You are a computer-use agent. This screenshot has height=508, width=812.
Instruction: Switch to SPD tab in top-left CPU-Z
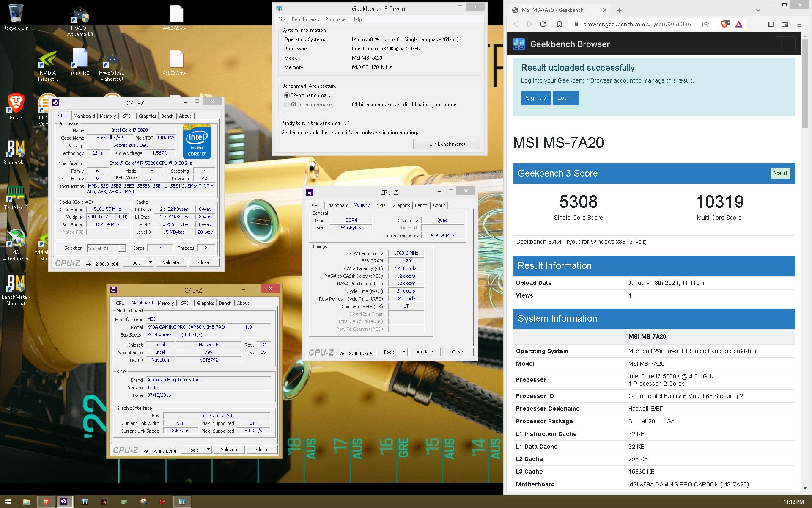[127, 116]
